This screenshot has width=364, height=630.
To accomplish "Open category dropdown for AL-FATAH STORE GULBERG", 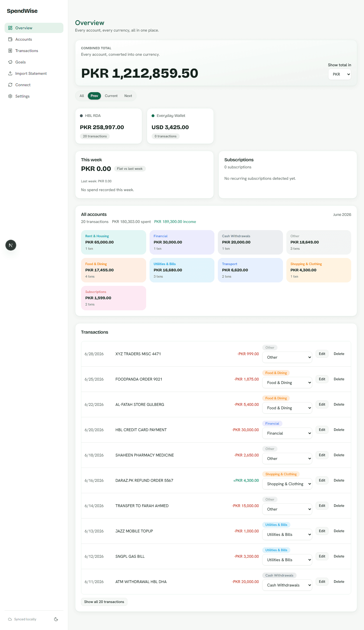I will [287, 408].
